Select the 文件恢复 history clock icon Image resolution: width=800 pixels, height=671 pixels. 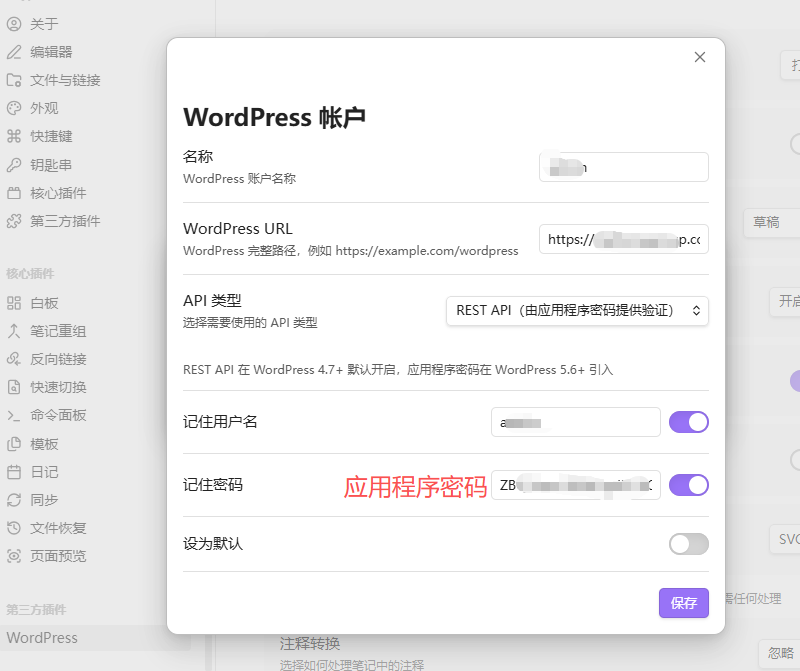tap(14, 528)
